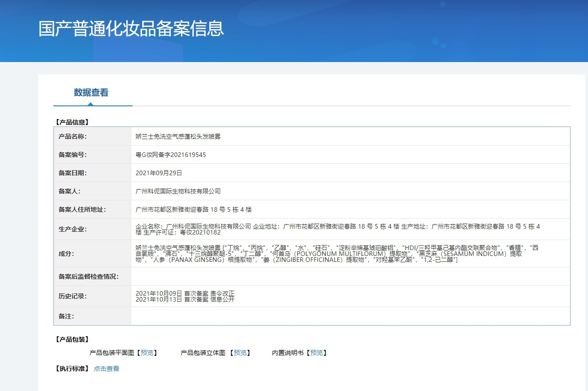The image size is (588, 391).
Task: Open the 内置说明书 preview link
Action: (316, 353)
